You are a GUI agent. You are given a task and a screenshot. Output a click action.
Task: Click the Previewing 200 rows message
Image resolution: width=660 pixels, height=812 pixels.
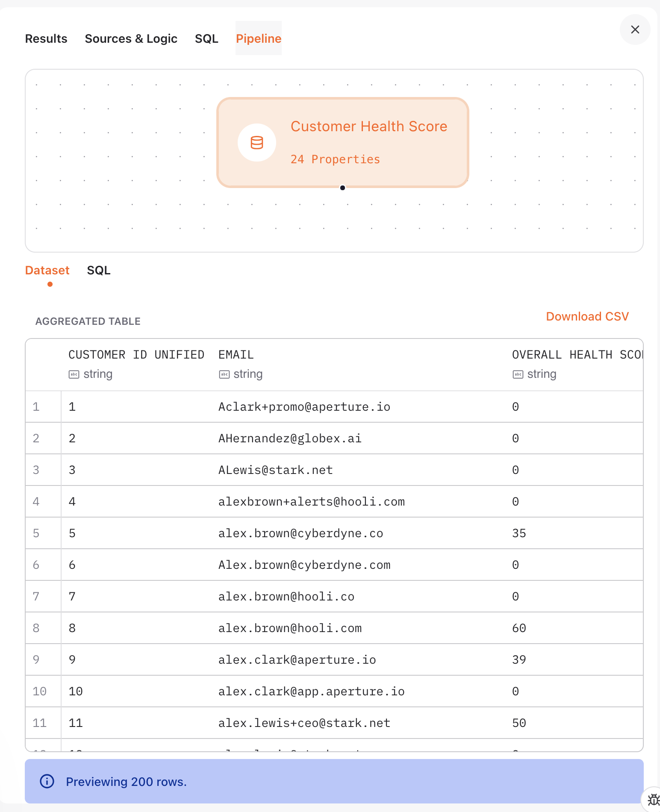[x=126, y=782]
